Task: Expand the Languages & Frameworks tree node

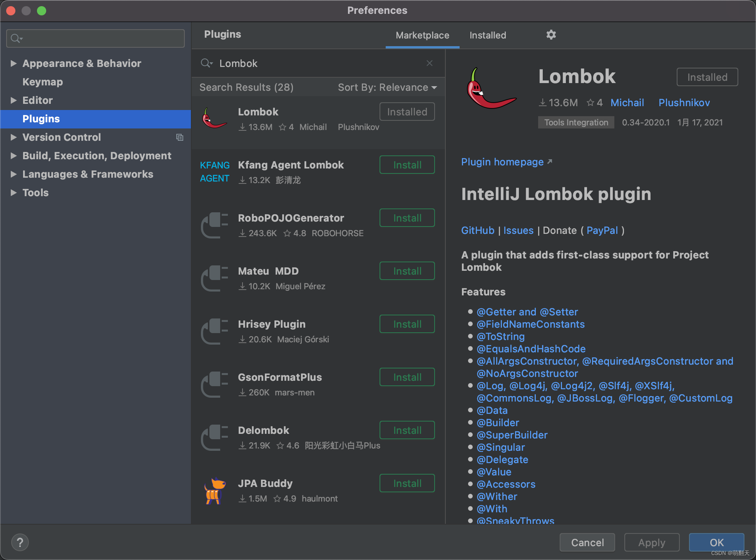Action: tap(13, 174)
